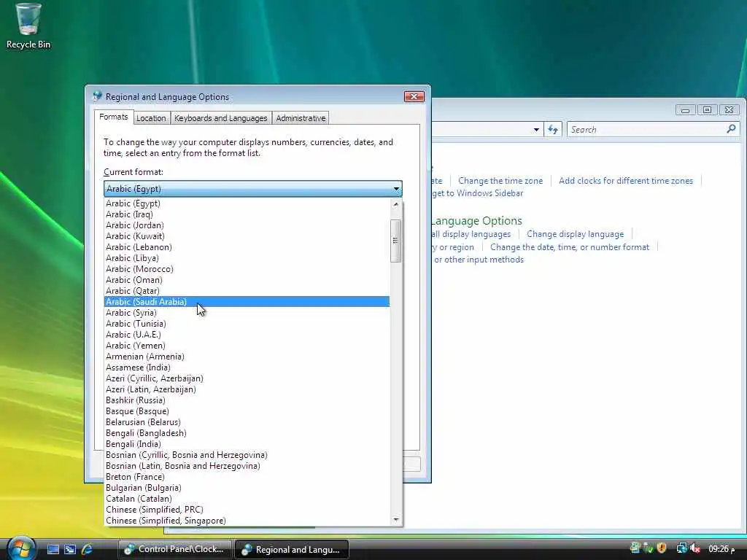The width and height of the screenshot is (747, 560).
Task: Click Change the date, time, or number format
Action: [x=569, y=247]
